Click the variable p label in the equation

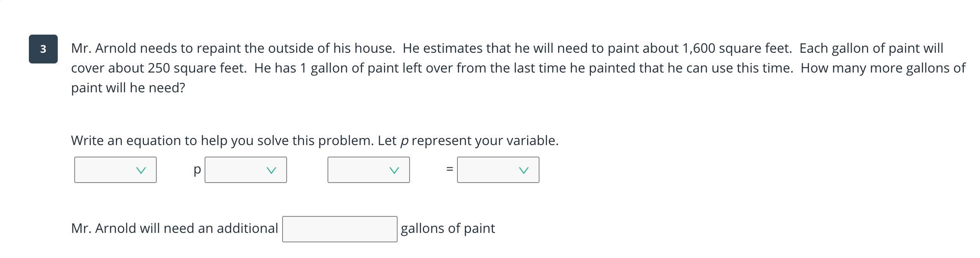coord(197,169)
